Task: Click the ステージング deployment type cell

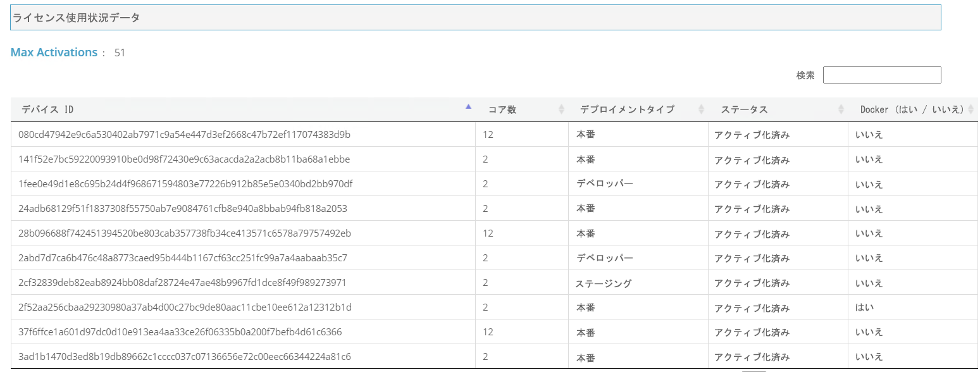Action: coord(603,283)
